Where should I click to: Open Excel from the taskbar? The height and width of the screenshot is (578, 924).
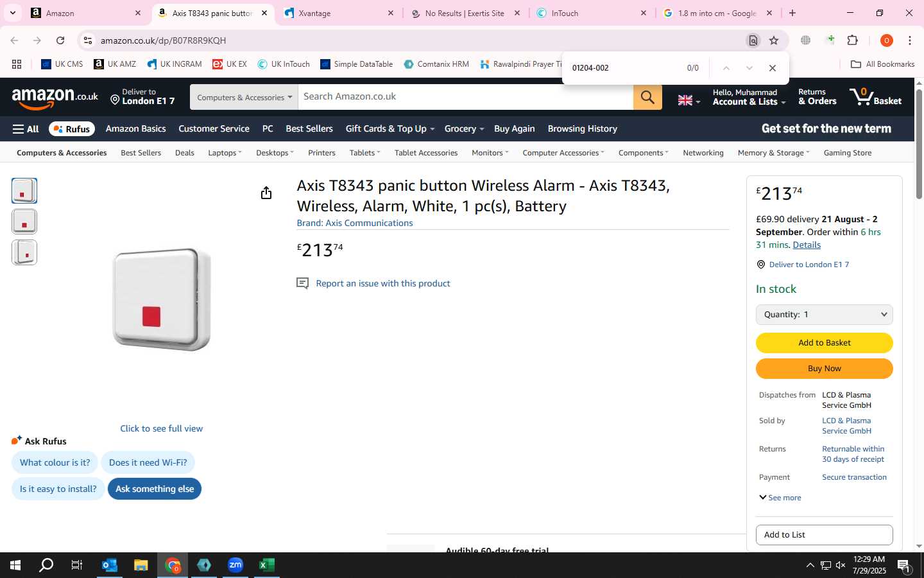coord(267,565)
